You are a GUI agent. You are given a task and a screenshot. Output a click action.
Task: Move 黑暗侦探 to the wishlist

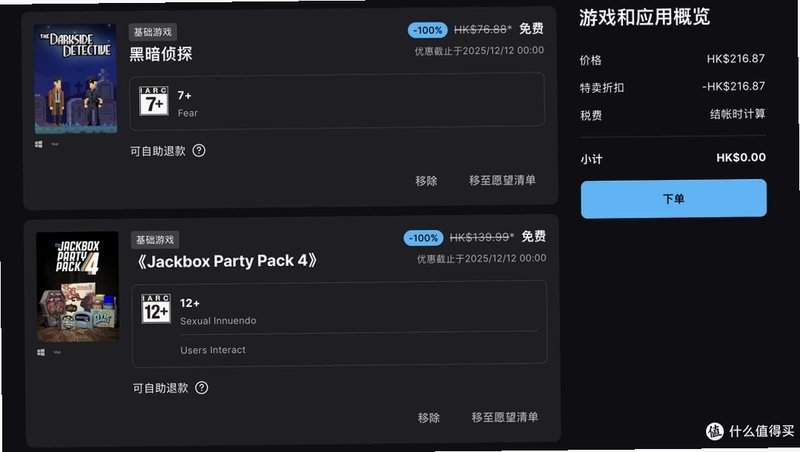point(502,180)
